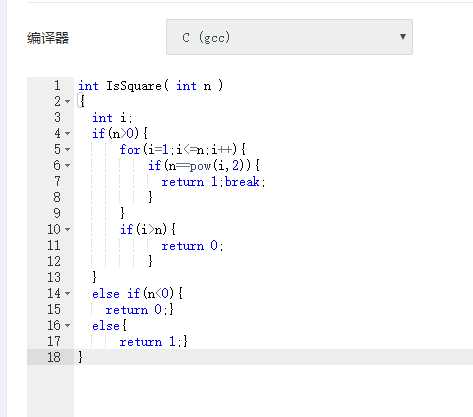Click line number 3 in the gutter

(57, 118)
